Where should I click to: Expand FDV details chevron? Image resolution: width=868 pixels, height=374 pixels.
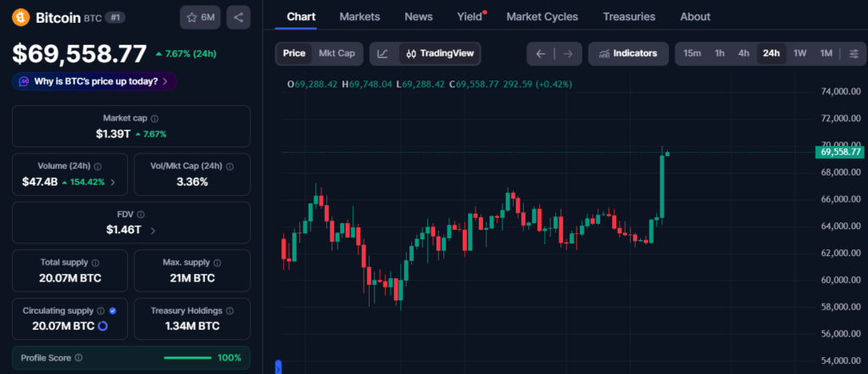pos(153,231)
